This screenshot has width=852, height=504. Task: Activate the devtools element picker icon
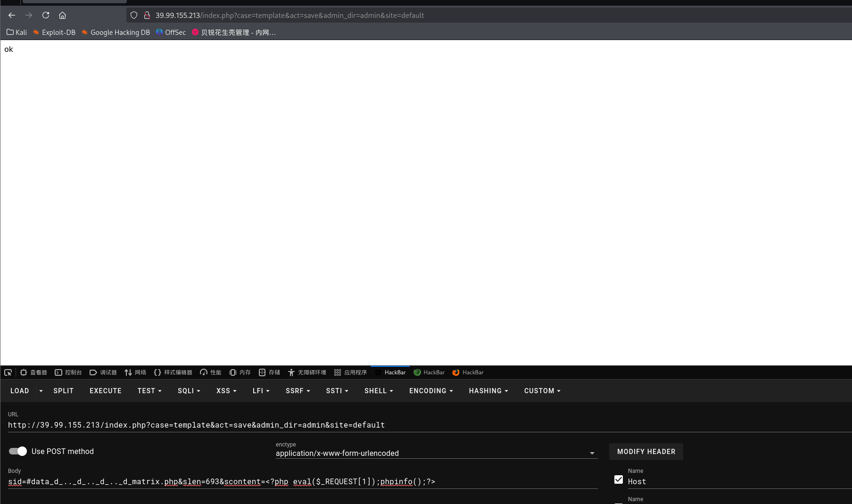click(x=8, y=372)
